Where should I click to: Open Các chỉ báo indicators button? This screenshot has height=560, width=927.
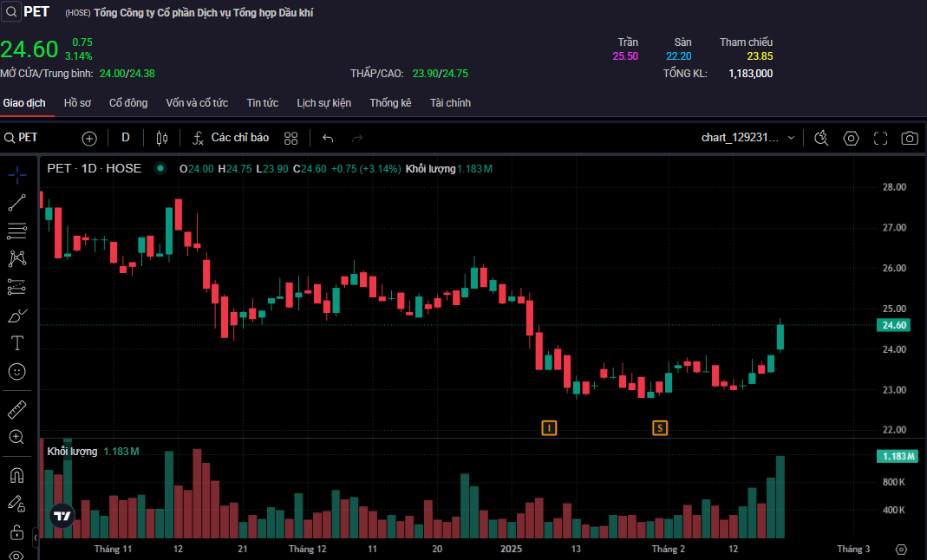(x=231, y=138)
